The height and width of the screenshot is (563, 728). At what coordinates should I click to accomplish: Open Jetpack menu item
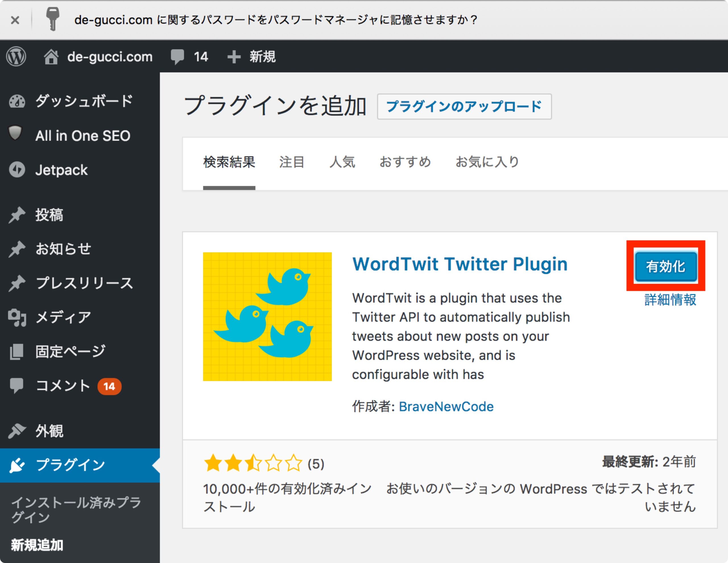tap(62, 170)
